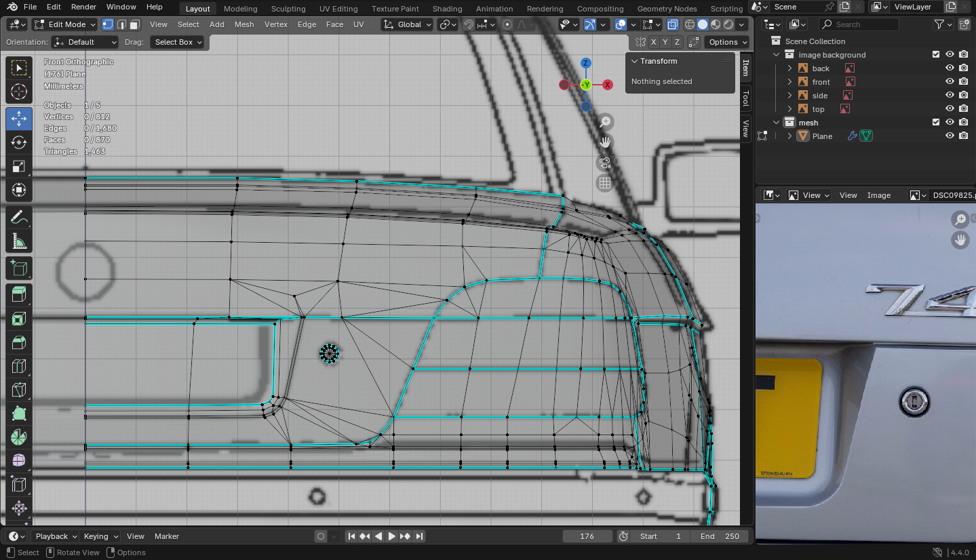Viewport: 976px width, 560px height.
Task: Click the current frame field showing 176
Action: [587, 536]
